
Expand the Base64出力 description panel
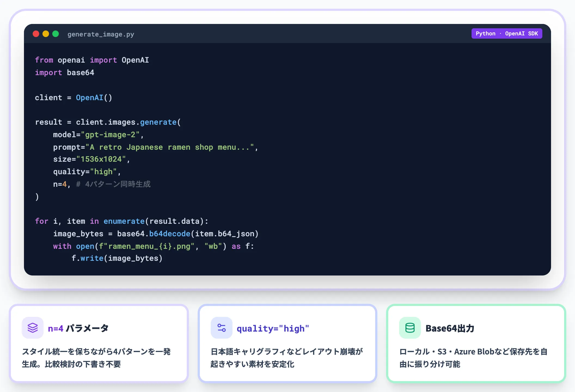point(474,358)
